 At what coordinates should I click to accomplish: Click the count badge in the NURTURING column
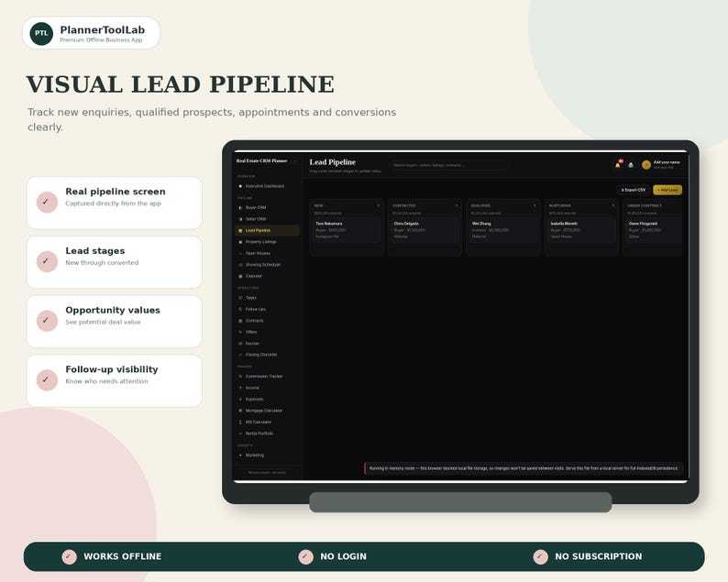(612, 205)
